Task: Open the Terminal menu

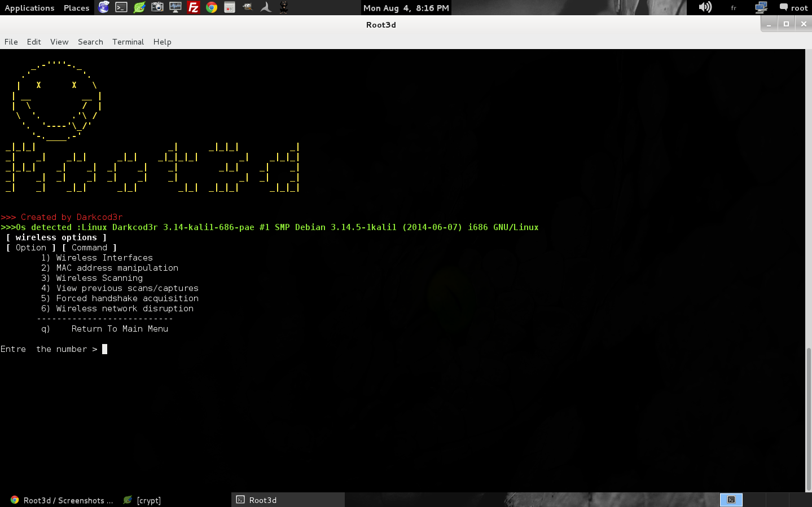Action: point(128,42)
